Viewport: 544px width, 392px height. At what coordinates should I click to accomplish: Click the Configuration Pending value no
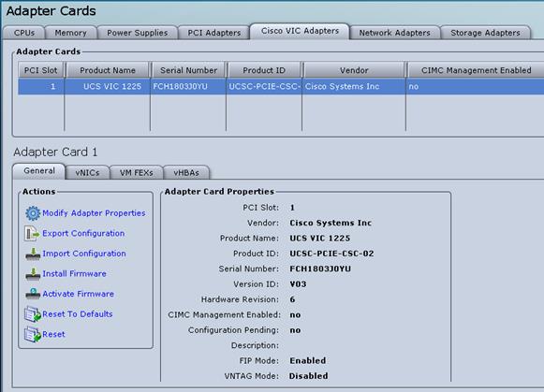tap(295, 330)
